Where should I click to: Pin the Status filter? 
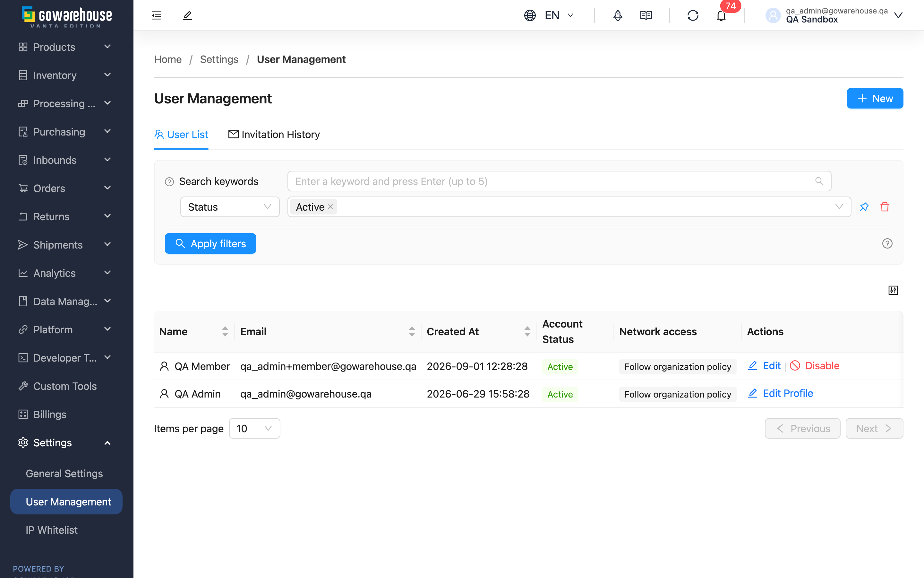(x=864, y=207)
